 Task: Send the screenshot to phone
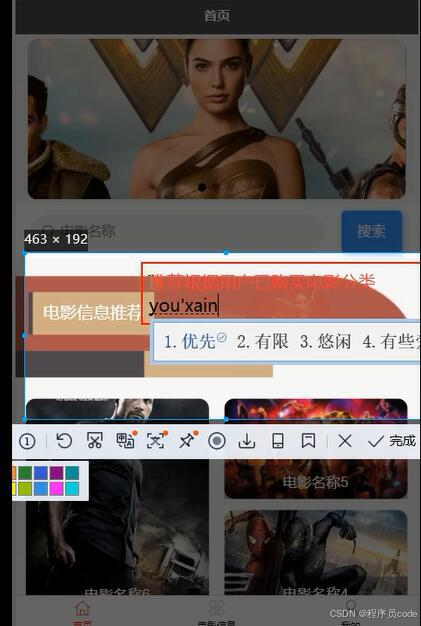(x=278, y=441)
